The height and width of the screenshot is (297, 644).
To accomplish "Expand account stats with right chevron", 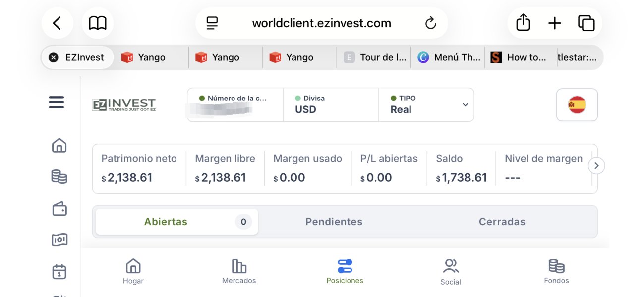I will click(596, 166).
